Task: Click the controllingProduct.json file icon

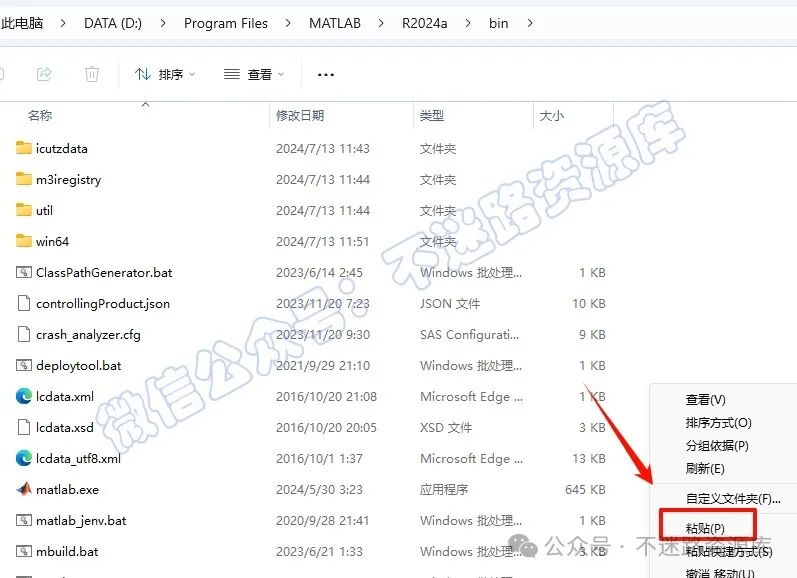Action: pos(23,303)
